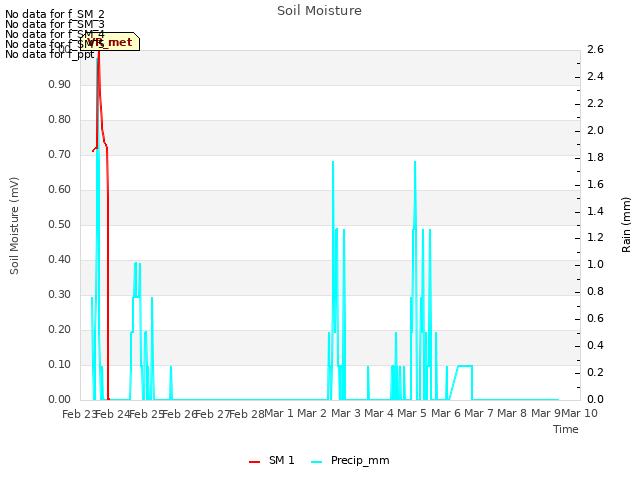The image size is (640, 480).
Task: Click the 'No data for f_SM_3' message
Action: coord(55,24)
